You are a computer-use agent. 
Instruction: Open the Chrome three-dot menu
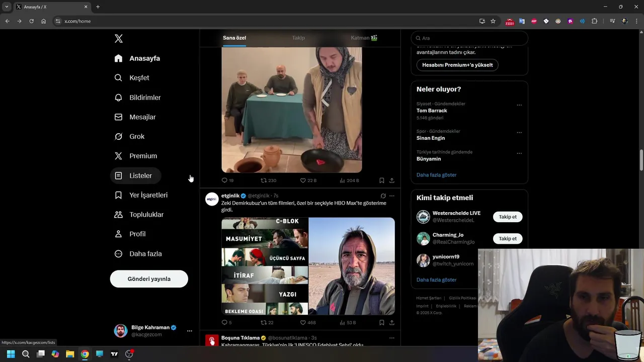tap(637, 21)
